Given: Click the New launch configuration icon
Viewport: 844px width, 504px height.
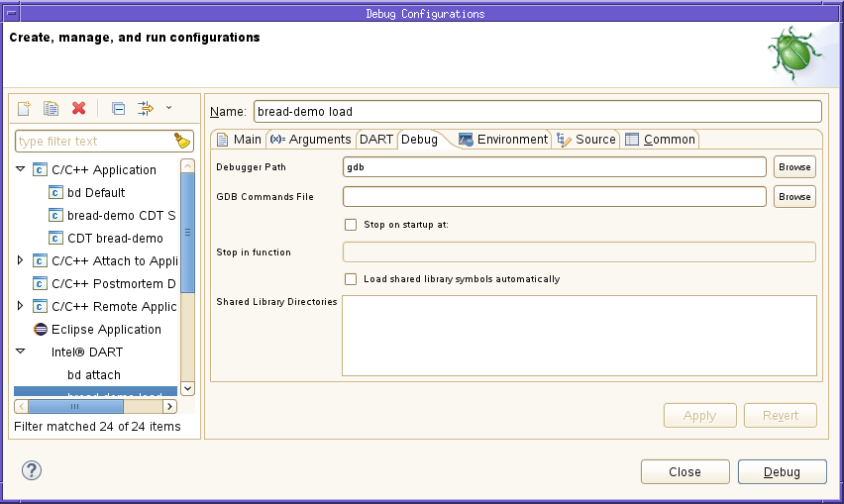Looking at the screenshot, I should click(x=24, y=108).
